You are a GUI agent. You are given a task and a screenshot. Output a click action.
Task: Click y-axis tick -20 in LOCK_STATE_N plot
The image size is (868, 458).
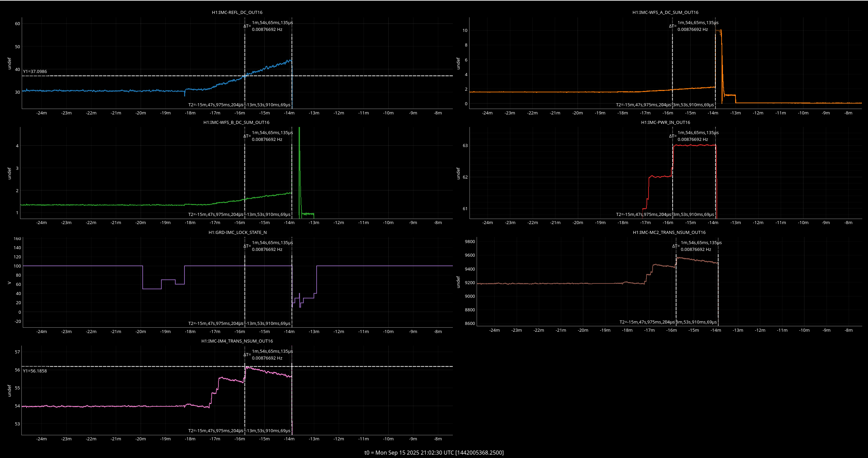pyautogui.click(x=18, y=321)
